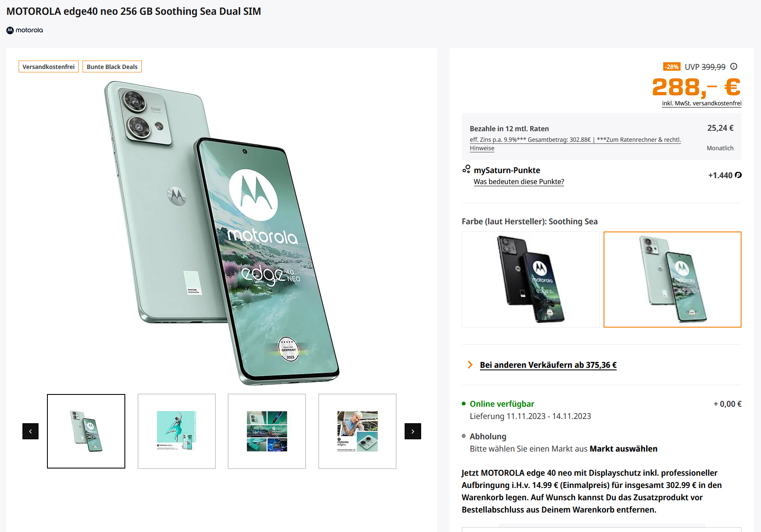761x532 pixels.
Task: Open 'Was bedeuten diese Punkte?' link
Action: [518, 182]
